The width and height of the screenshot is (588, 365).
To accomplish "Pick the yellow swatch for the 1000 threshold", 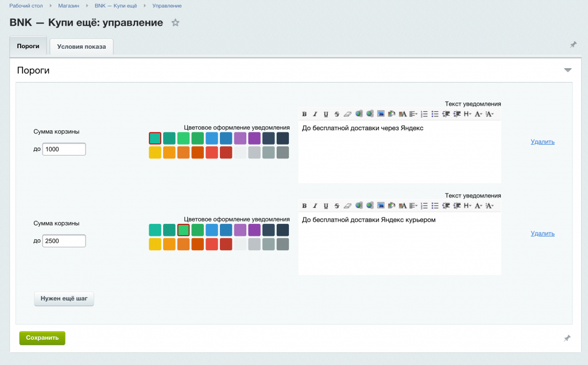I will (x=155, y=153).
